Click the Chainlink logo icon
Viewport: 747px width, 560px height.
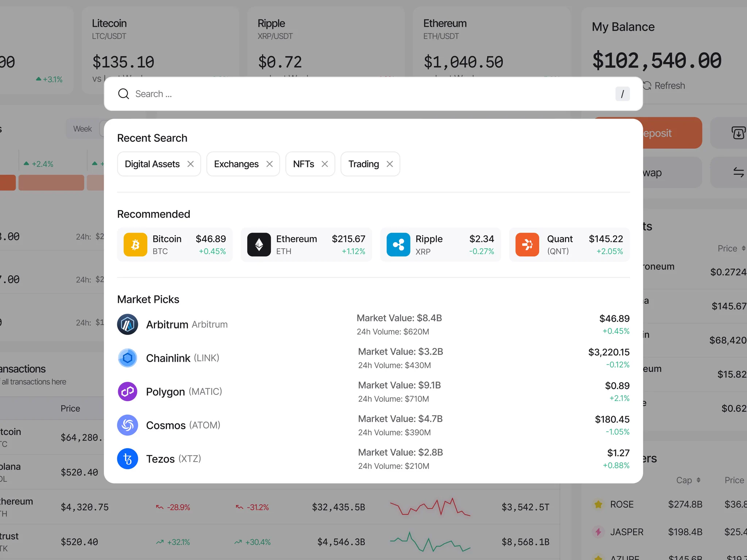click(x=128, y=358)
